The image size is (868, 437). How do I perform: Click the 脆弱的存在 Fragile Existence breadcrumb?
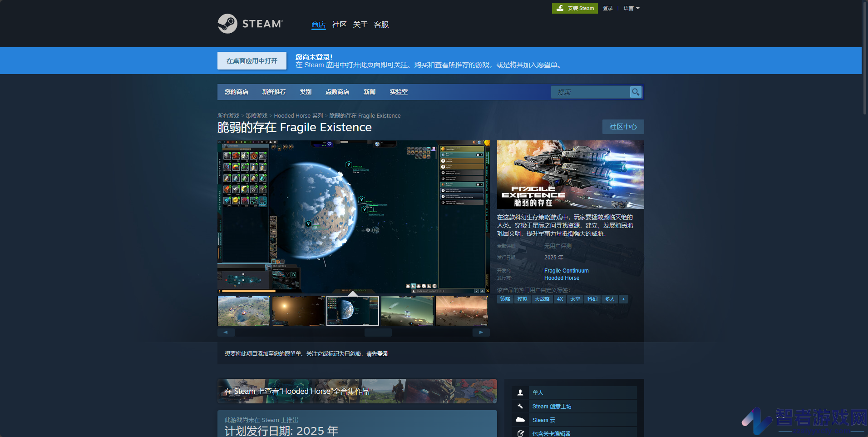(365, 116)
